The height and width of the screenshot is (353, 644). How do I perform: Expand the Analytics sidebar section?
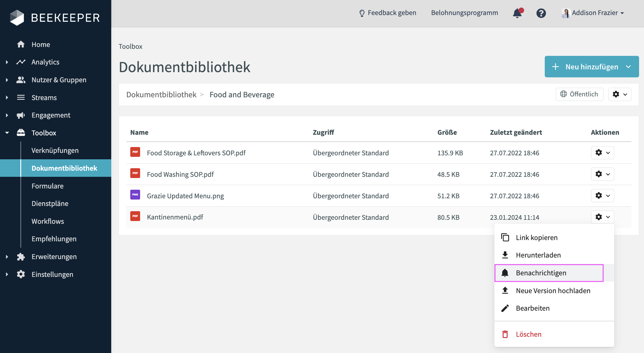pos(7,62)
